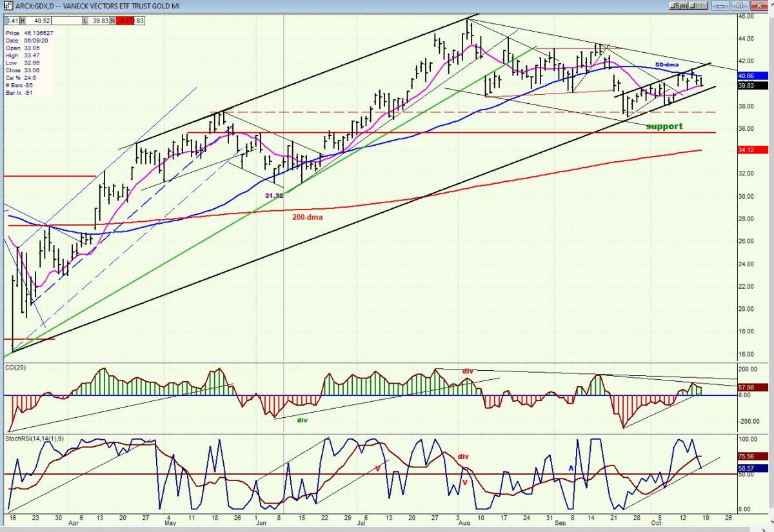Select the green div label in CCI pane

coord(302,420)
